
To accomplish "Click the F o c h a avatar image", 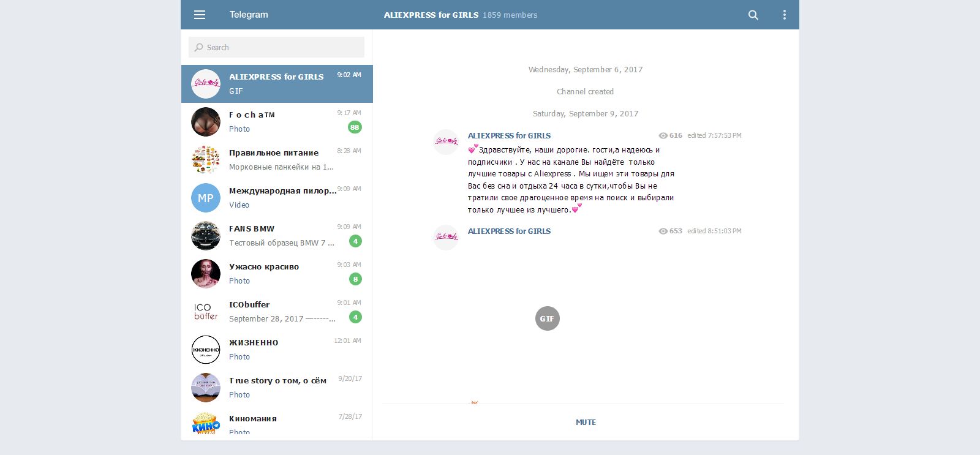I will 206,122.
